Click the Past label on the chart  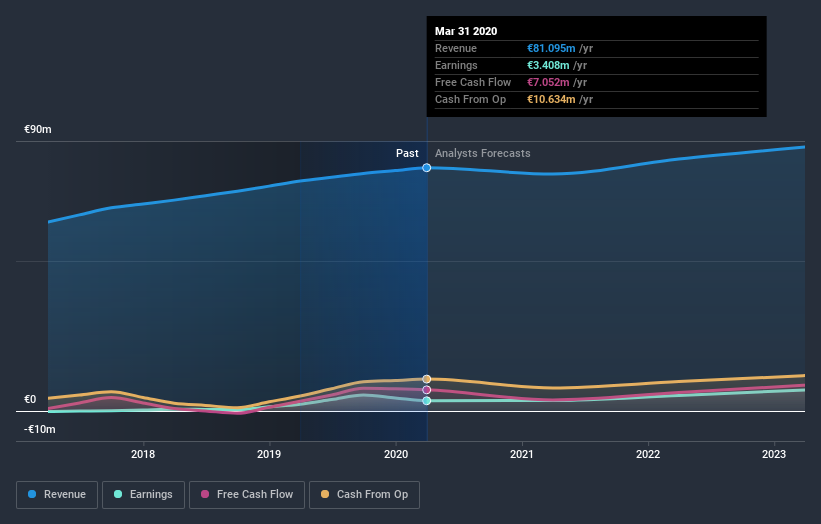[407, 153]
